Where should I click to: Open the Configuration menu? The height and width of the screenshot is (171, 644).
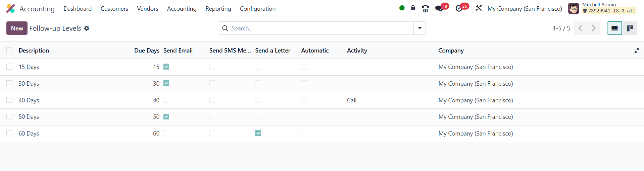click(x=258, y=9)
